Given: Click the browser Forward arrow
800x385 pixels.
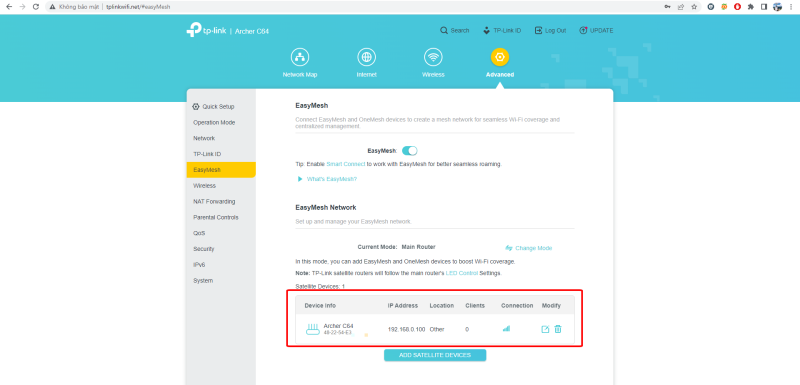Looking at the screenshot, I should [22, 7].
